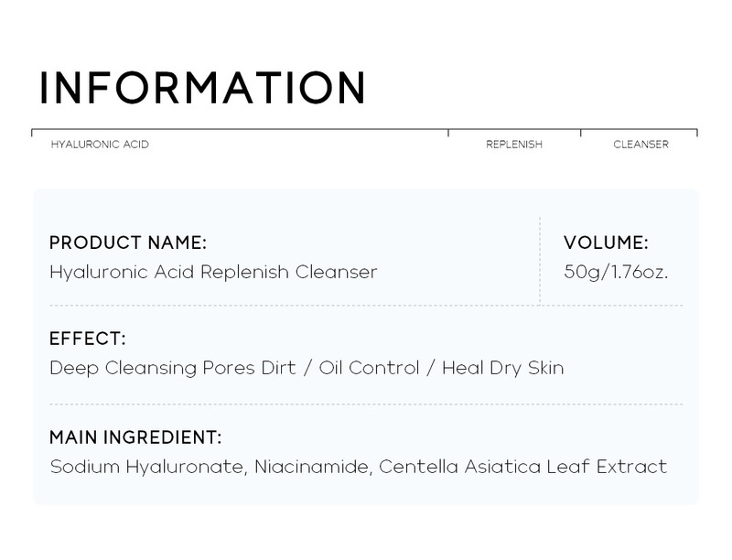732x560 pixels.
Task: Click the dashed line above the EFFECT label
Action: point(366,305)
